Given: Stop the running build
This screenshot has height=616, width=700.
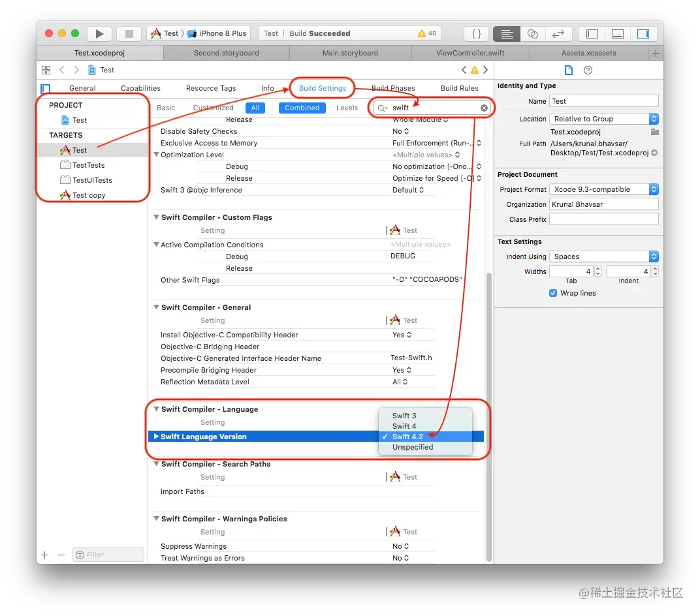Looking at the screenshot, I should [x=129, y=33].
